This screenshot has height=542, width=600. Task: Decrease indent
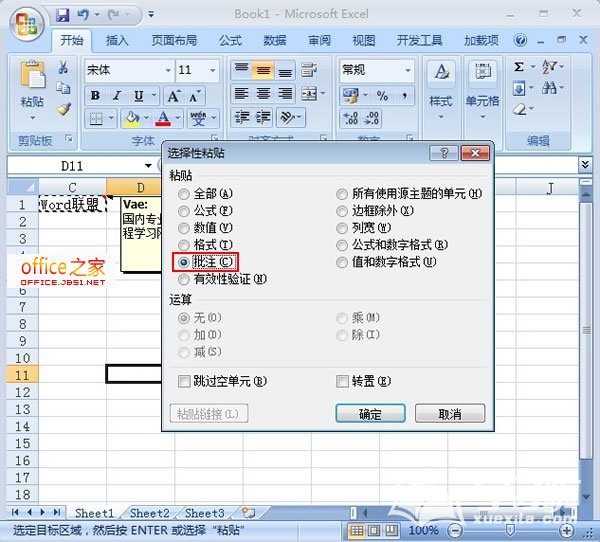(x=242, y=117)
